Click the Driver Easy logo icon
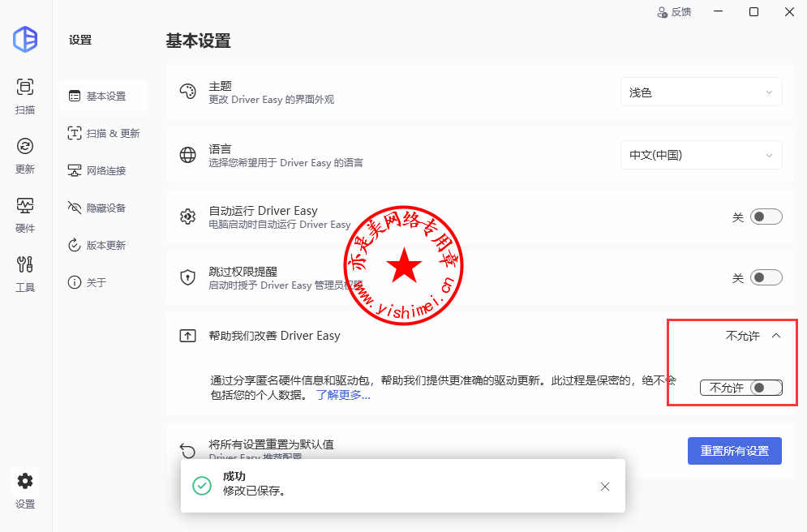Screen dimensions: 807x532 click(x=25, y=39)
